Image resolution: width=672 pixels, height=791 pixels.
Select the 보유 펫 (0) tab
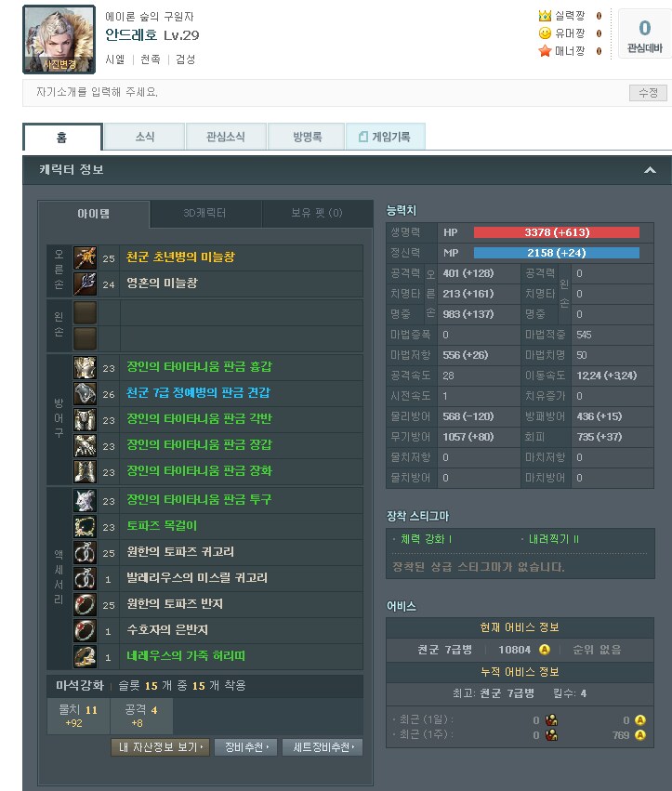(317, 214)
